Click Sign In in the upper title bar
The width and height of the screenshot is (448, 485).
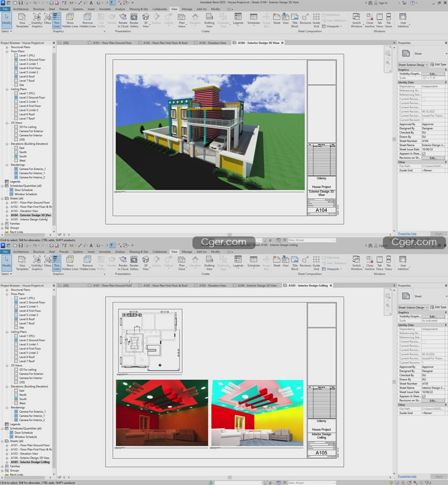click(381, 3)
